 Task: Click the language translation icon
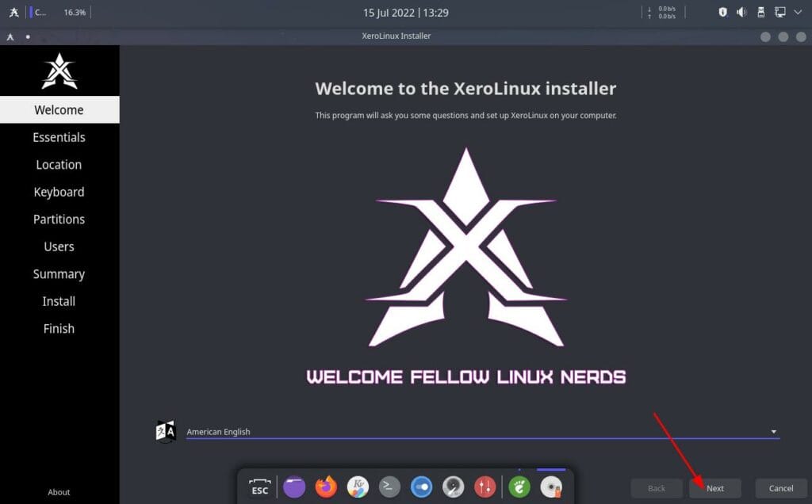[166, 432]
